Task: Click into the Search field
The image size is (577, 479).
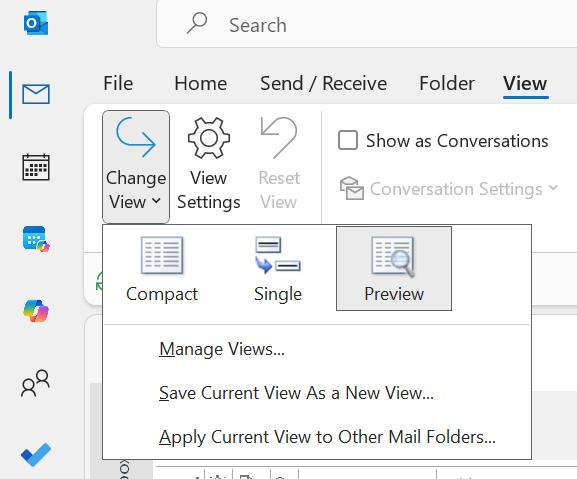Action: point(368,25)
